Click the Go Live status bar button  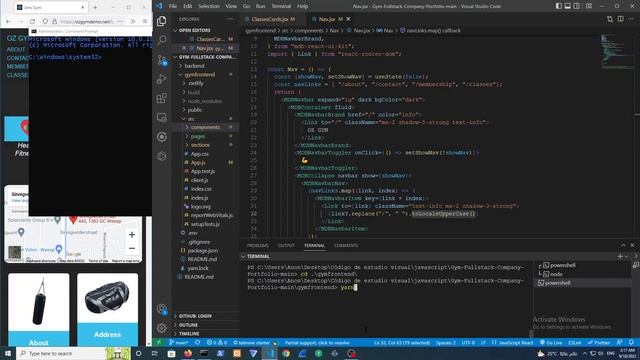tap(551, 342)
